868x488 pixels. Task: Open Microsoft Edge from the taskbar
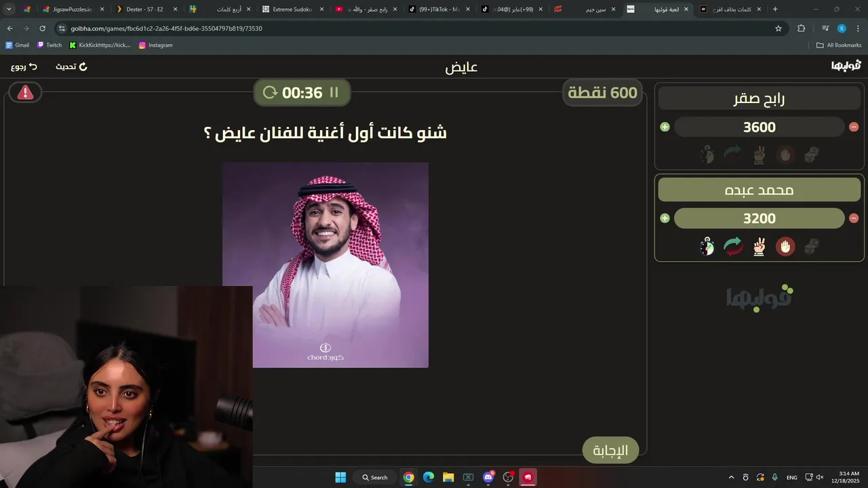(428, 477)
